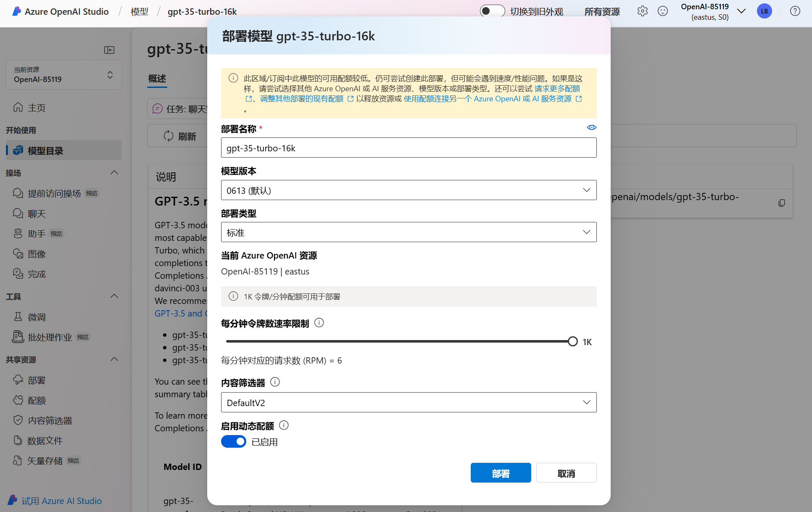Open the help question mark icon
The width and height of the screenshot is (812, 512).
[795, 11]
